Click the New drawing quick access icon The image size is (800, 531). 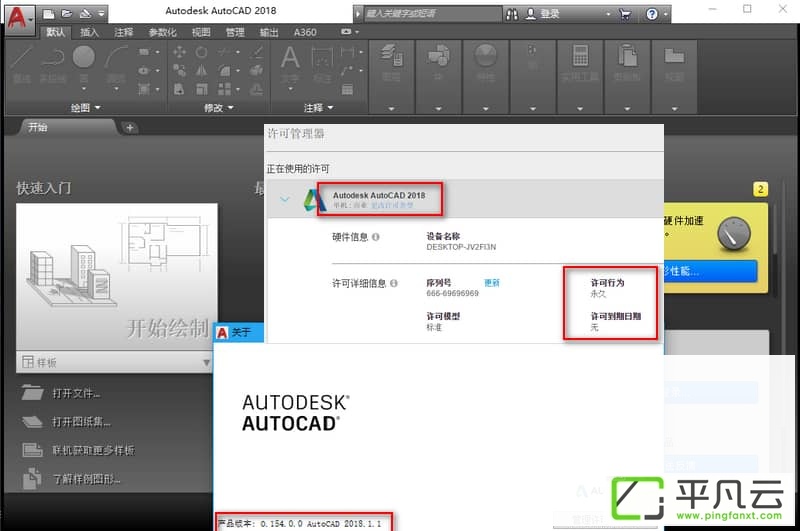tap(48, 14)
